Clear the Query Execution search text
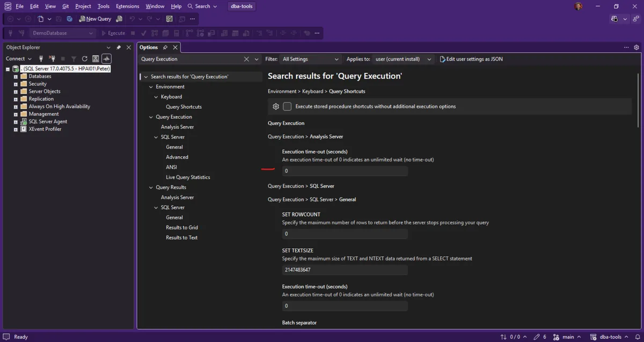 (x=246, y=59)
